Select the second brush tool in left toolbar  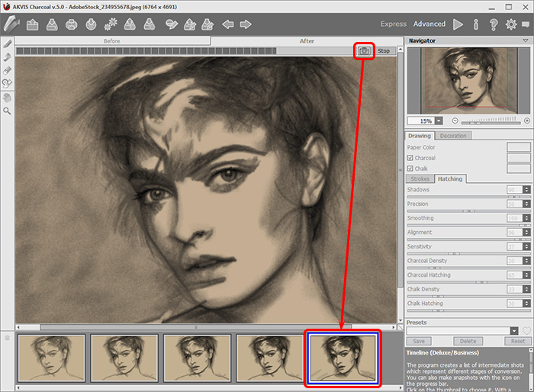coord(7,57)
